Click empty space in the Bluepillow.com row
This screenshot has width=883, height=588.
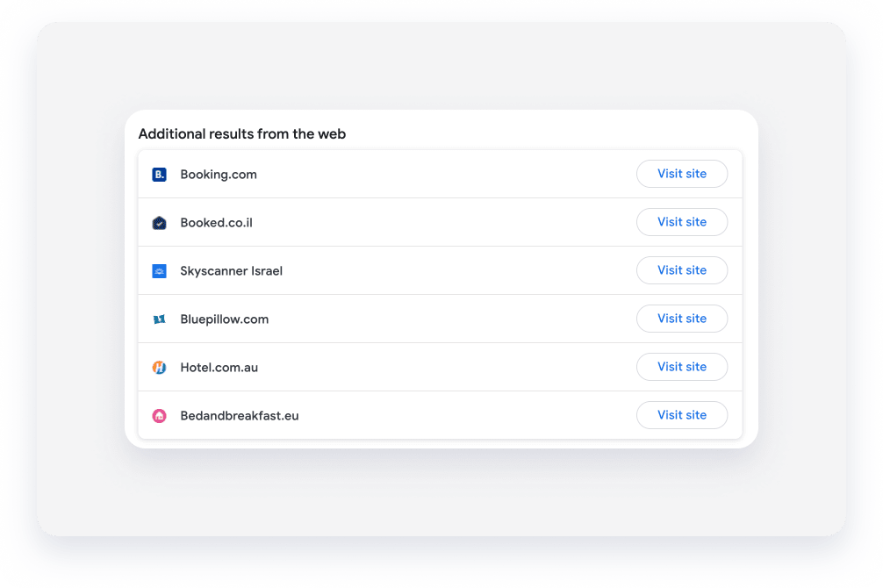tap(450, 319)
